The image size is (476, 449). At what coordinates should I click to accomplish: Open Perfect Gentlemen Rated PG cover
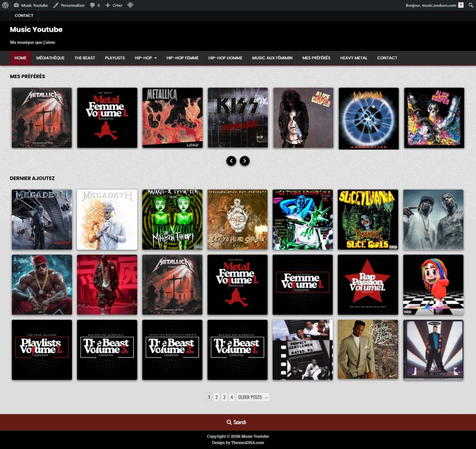point(303,350)
